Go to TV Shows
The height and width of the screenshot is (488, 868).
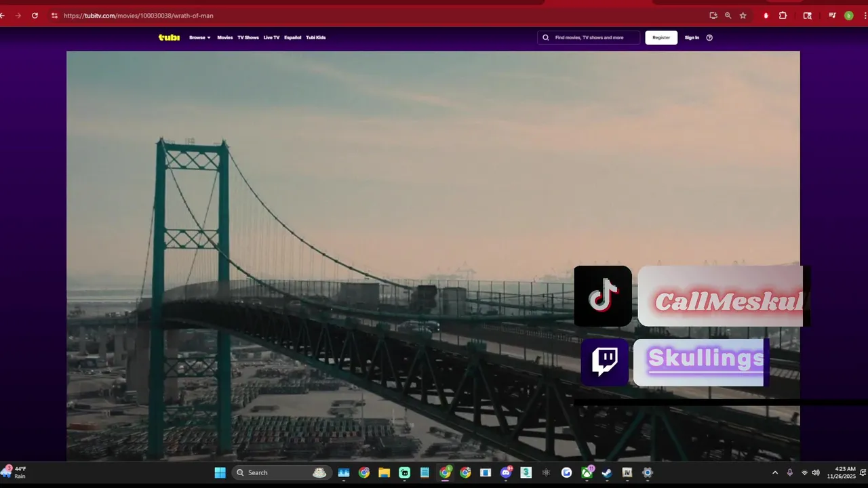point(248,37)
